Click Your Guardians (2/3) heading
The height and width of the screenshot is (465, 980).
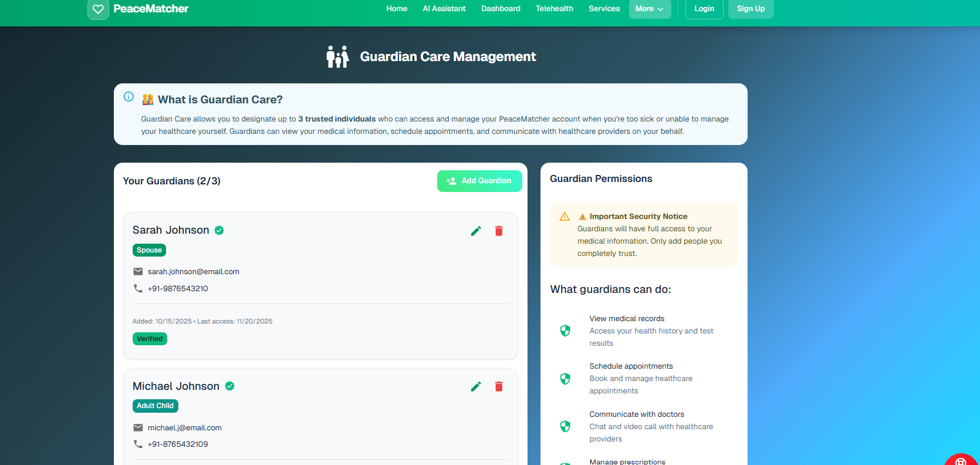(x=172, y=181)
